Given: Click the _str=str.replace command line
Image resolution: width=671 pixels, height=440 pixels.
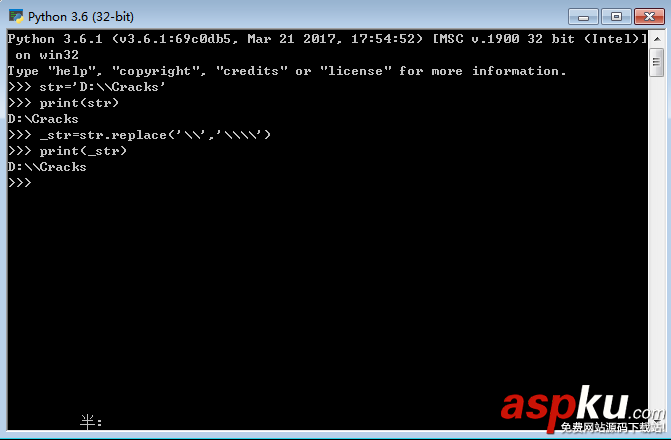Looking at the screenshot, I should tap(139, 135).
